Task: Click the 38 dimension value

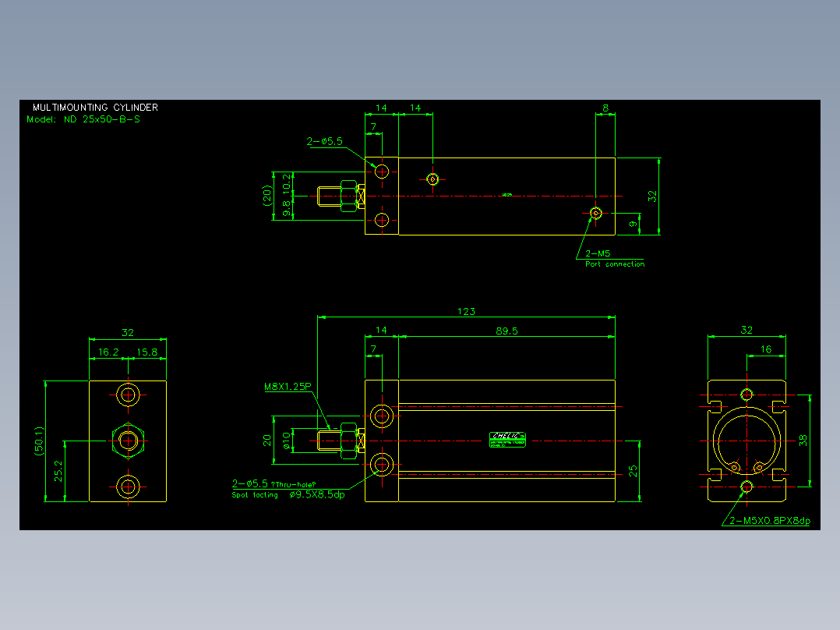Action: pyautogui.click(x=803, y=441)
